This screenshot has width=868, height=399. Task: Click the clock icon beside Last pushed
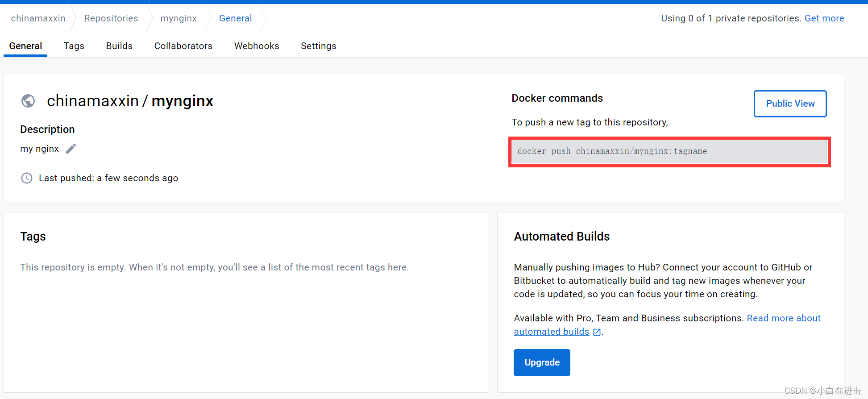click(27, 178)
